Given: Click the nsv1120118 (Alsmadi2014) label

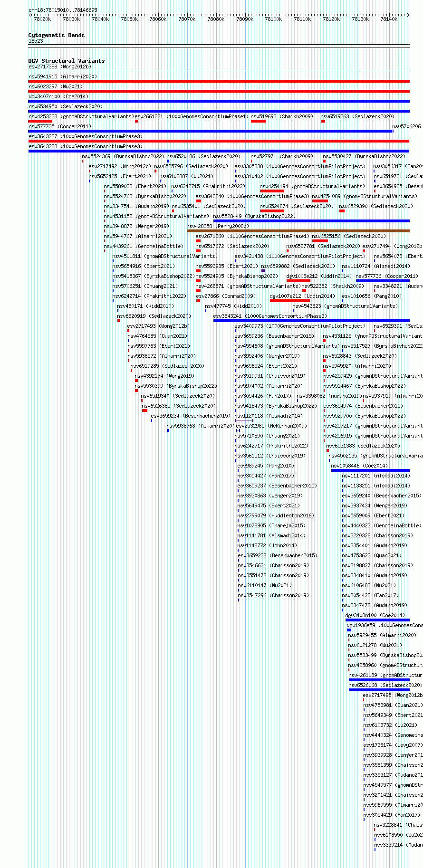Looking at the screenshot, I should tap(269, 416).
